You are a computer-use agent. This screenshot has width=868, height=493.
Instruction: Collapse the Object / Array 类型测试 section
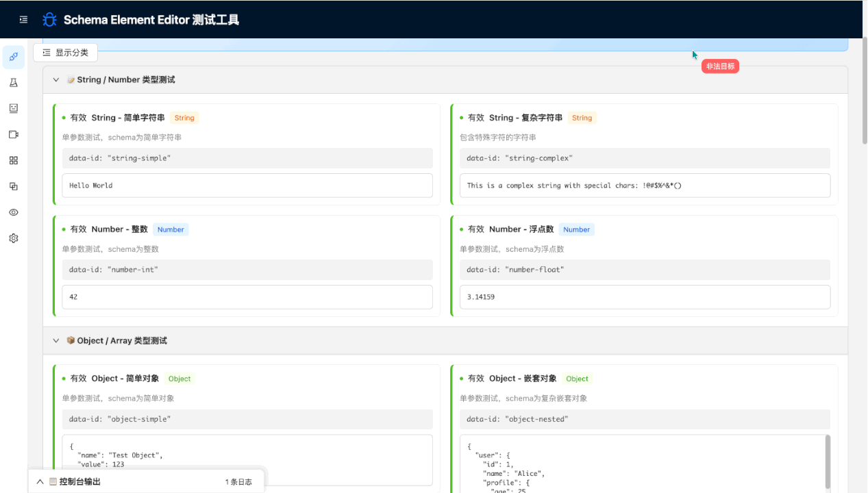click(56, 341)
